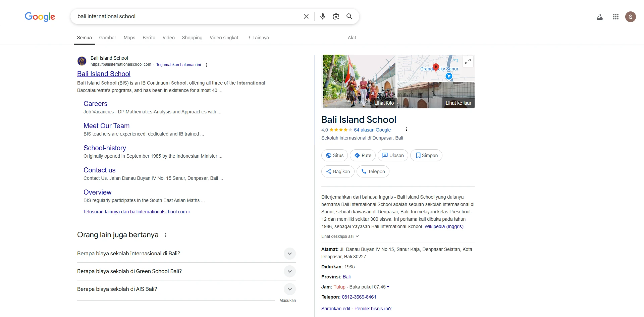Expand the opening hours dropdown
This screenshot has height=317, width=644.
[x=388, y=287]
